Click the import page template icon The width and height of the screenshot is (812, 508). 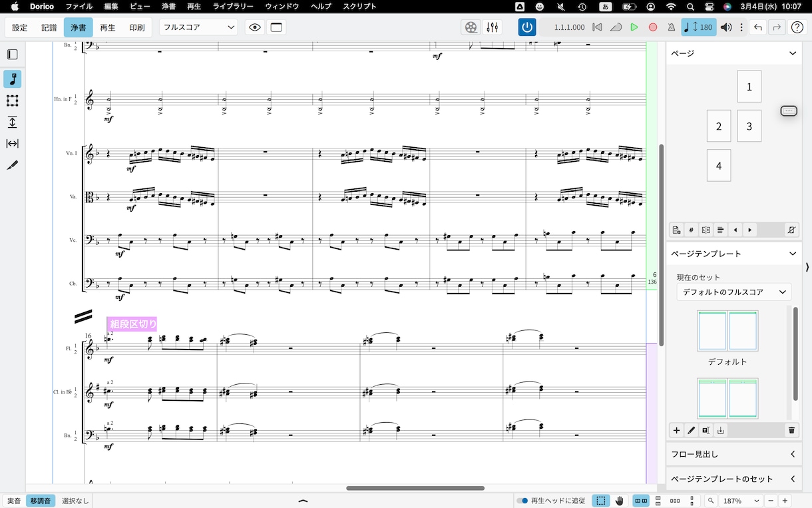click(x=720, y=430)
